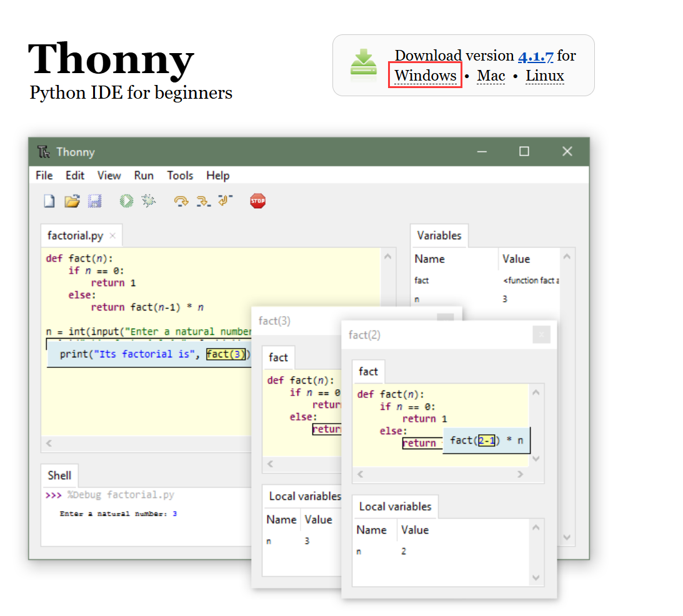
Task: Click the Windows download link
Action: (x=425, y=76)
